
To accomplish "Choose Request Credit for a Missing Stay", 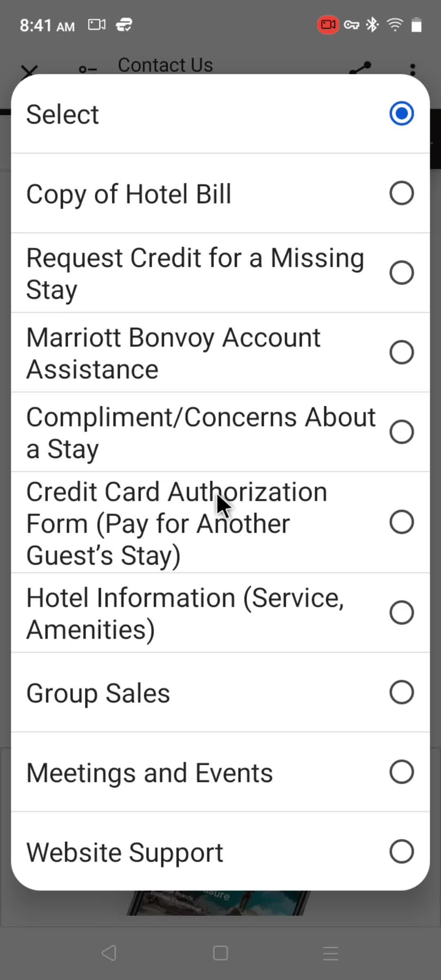I will pos(220,273).
